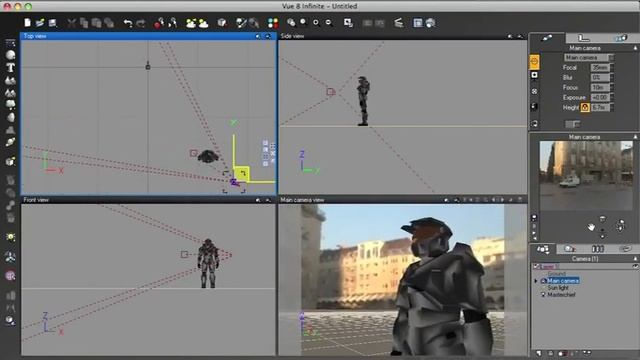
Task: Collapse the Main camera properties panel arrow
Action: point(635,48)
